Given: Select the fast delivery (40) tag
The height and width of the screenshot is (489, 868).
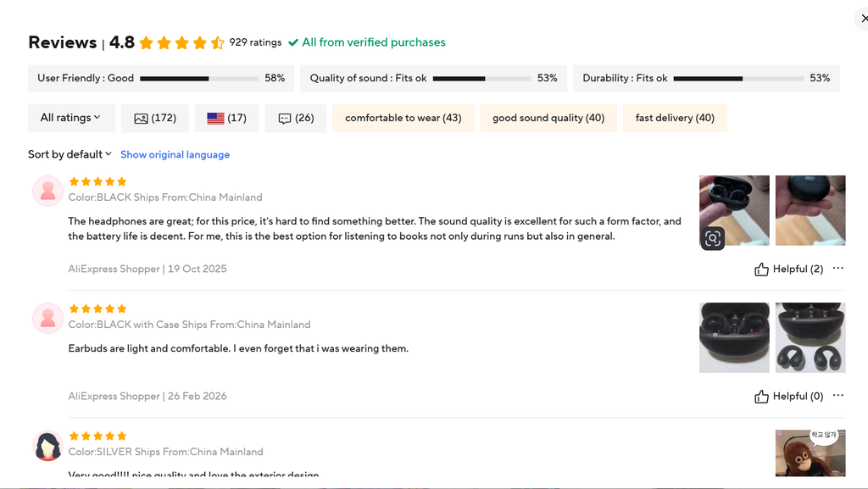Looking at the screenshot, I should 675,118.
